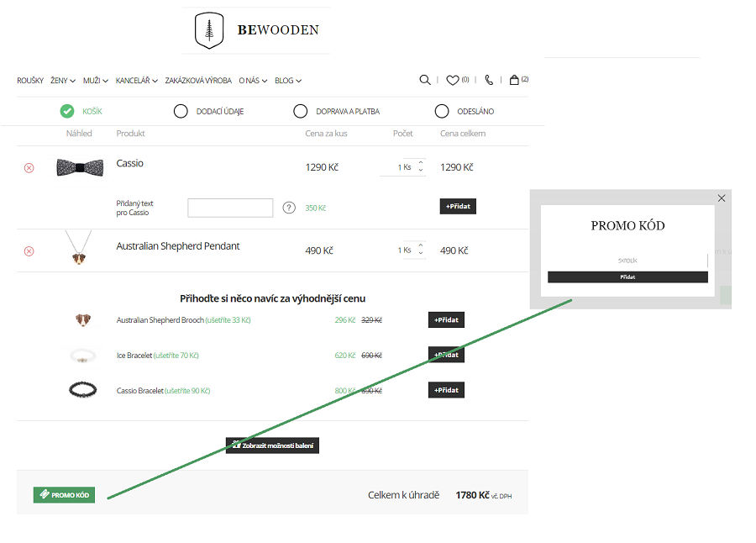Open Australian Shepherd Pendant thumbnail
The width and height of the screenshot is (756, 543).
coord(79,248)
